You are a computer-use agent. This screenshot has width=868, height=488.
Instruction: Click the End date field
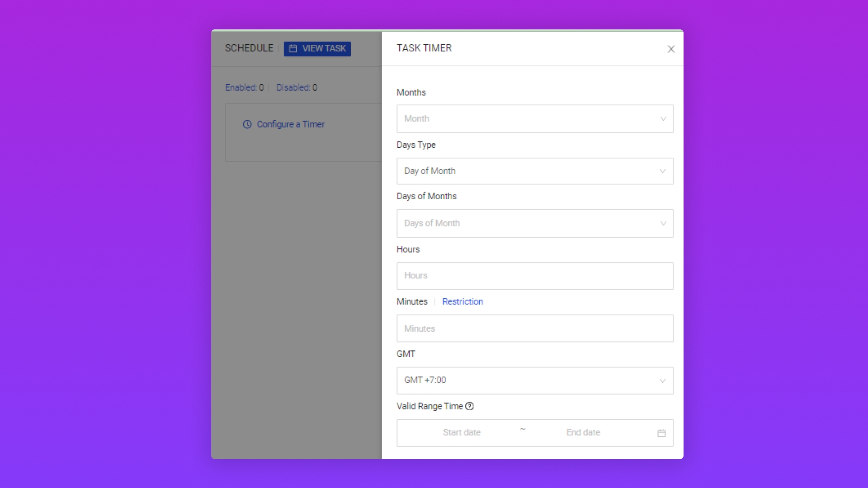coord(583,432)
